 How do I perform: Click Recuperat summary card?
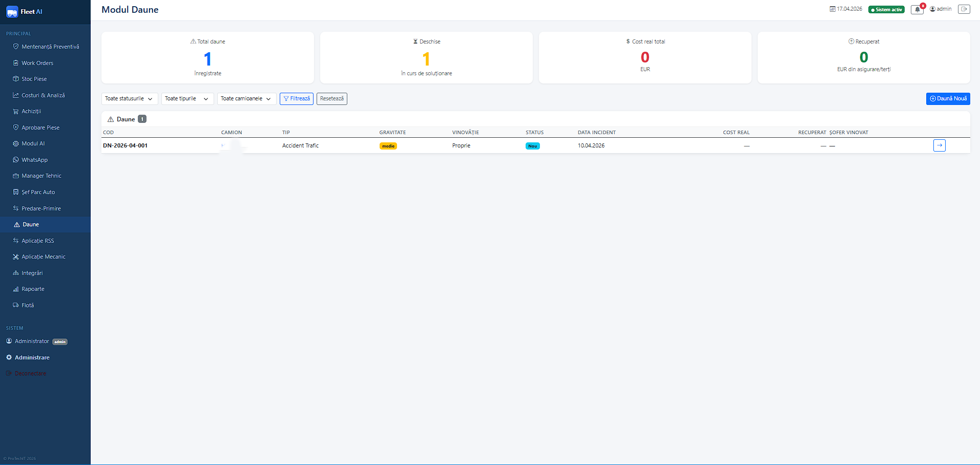864,57
